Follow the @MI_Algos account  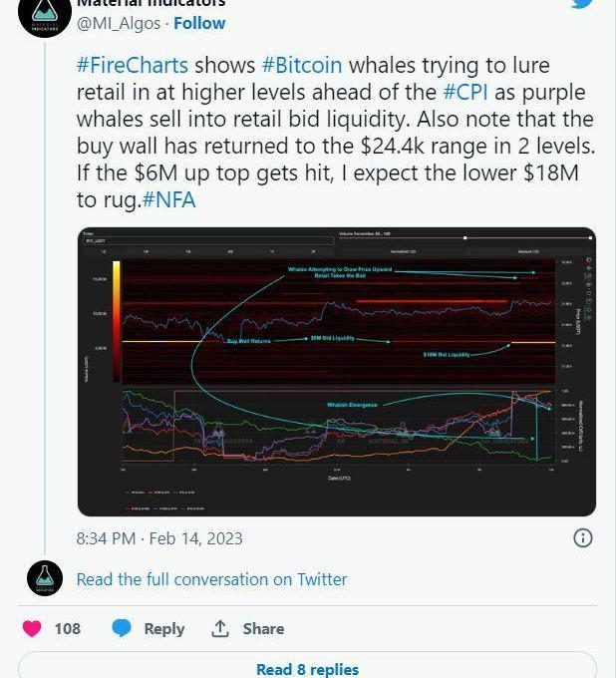pos(199,23)
